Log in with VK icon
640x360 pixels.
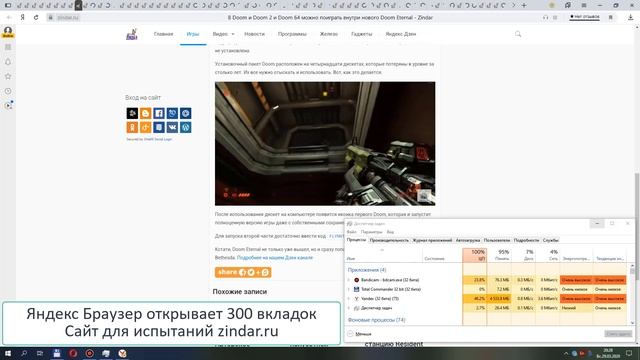click(x=172, y=127)
